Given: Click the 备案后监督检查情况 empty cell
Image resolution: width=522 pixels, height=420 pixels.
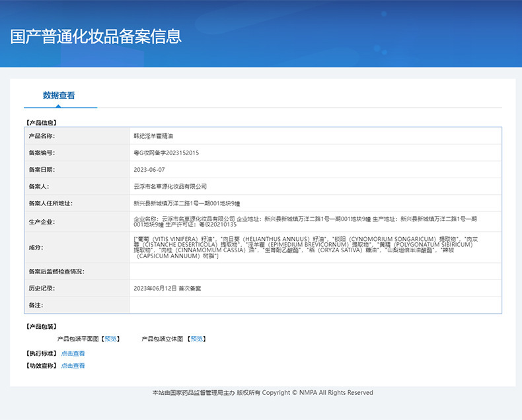Looking at the screenshot, I should pyautogui.click(x=315, y=271).
